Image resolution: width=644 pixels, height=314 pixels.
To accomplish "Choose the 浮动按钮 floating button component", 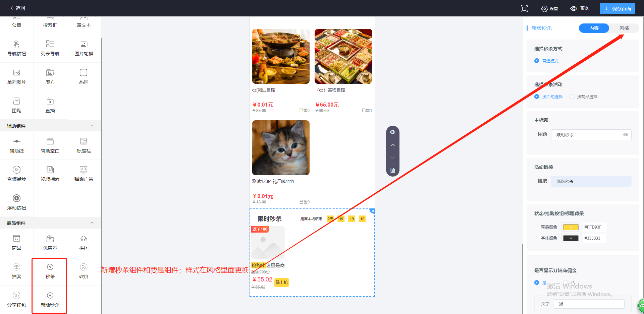I will point(16,202).
